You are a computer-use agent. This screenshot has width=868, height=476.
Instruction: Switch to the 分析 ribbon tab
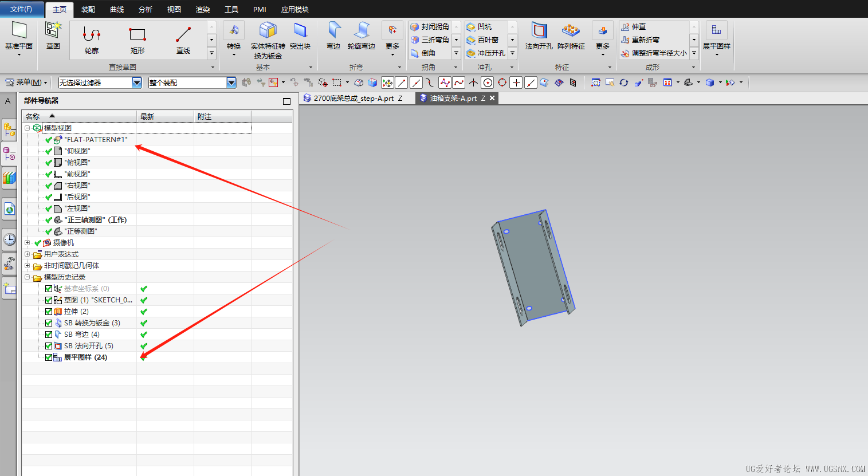(x=146, y=10)
